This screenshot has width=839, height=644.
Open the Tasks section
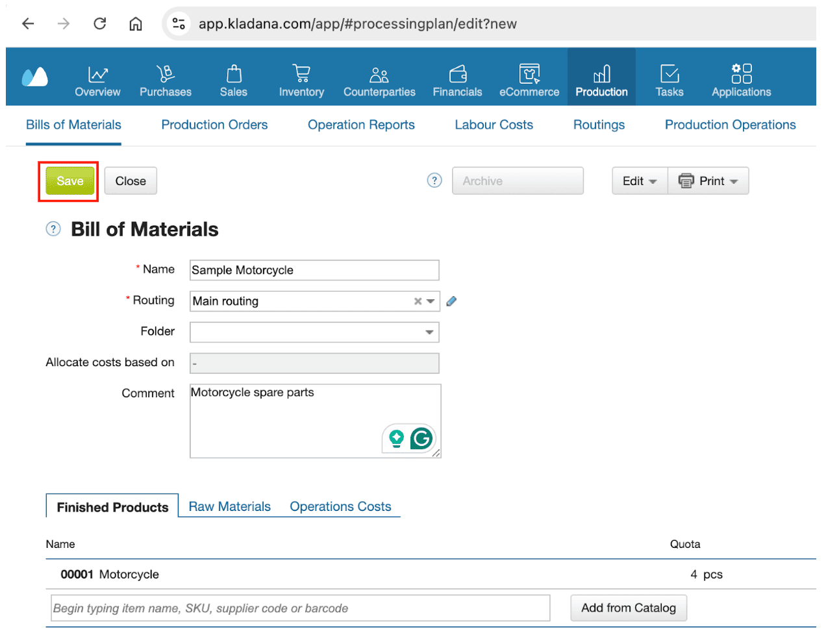point(670,81)
